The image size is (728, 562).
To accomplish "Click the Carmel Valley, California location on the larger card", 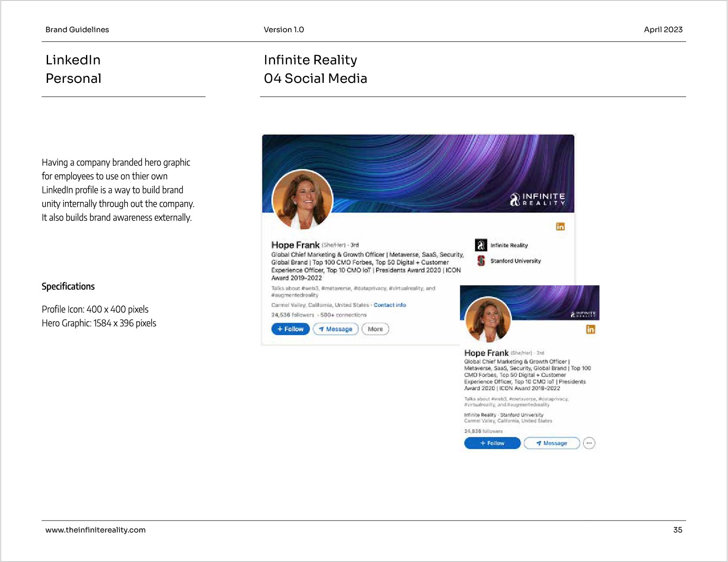I will coord(320,305).
